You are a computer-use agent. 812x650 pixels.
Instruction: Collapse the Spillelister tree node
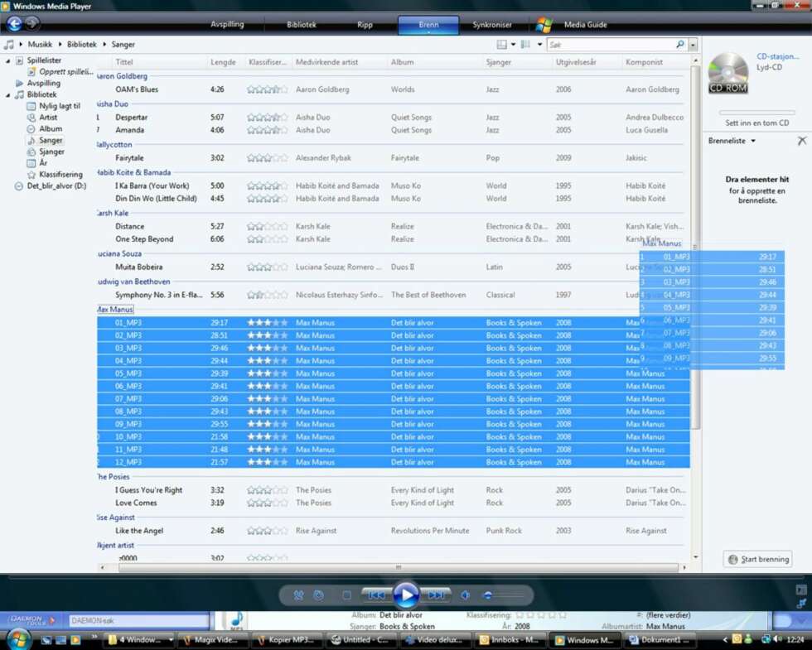click(x=7, y=61)
